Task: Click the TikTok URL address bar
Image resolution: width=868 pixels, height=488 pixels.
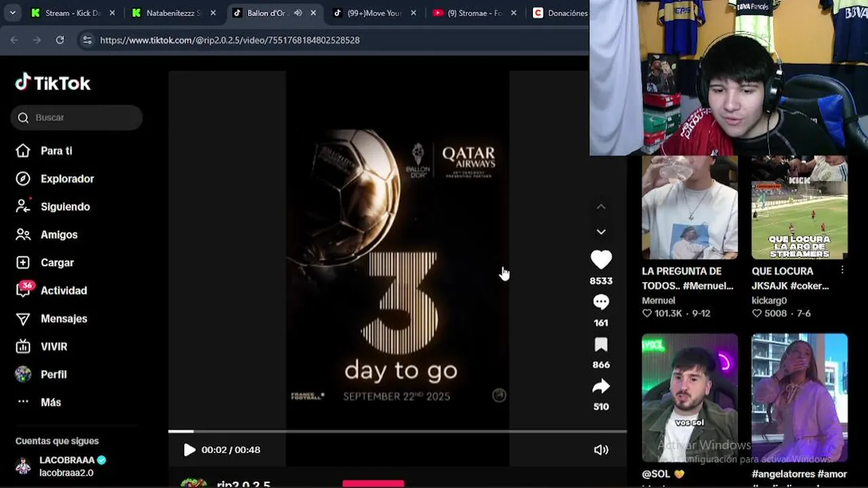Action: click(230, 40)
